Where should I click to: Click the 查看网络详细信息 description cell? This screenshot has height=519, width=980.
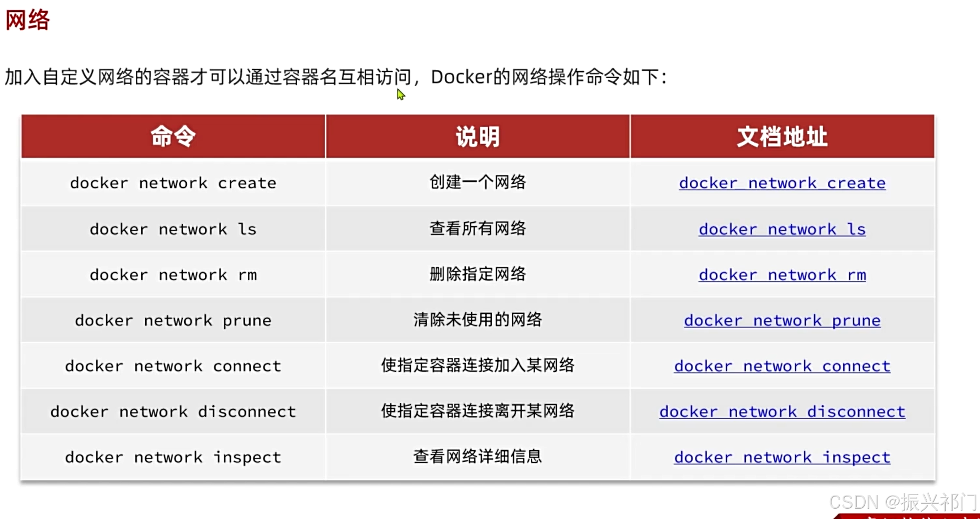(478, 456)
